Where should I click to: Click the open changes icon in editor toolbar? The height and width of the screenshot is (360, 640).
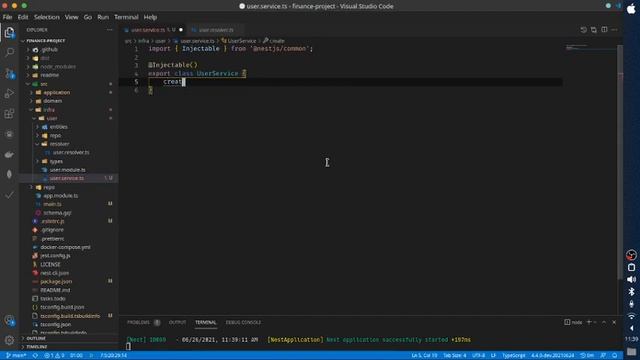593,30
